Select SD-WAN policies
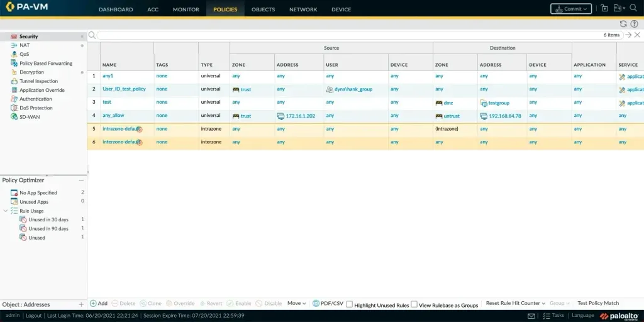 pyautogui.click(x=29, y=116)
